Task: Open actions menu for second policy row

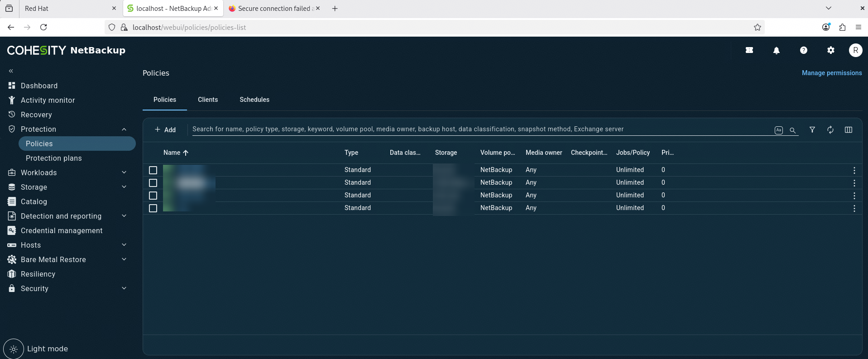Action: 854,183
